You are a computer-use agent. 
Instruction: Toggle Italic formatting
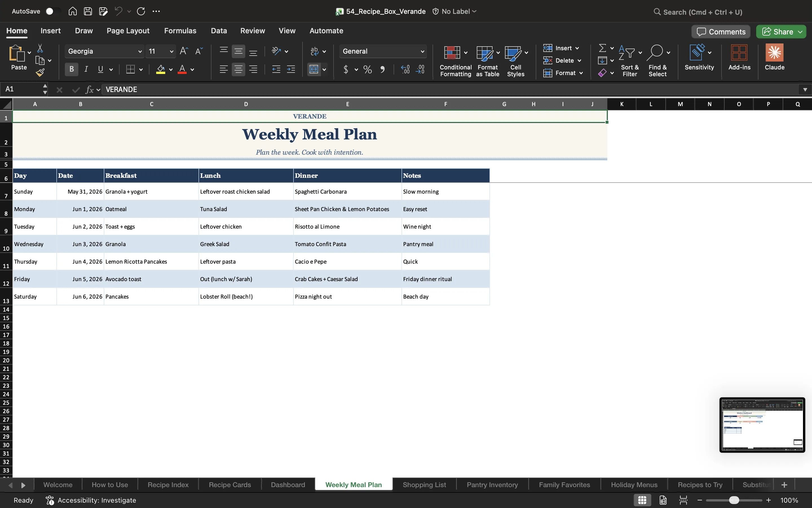coord(86,69)
